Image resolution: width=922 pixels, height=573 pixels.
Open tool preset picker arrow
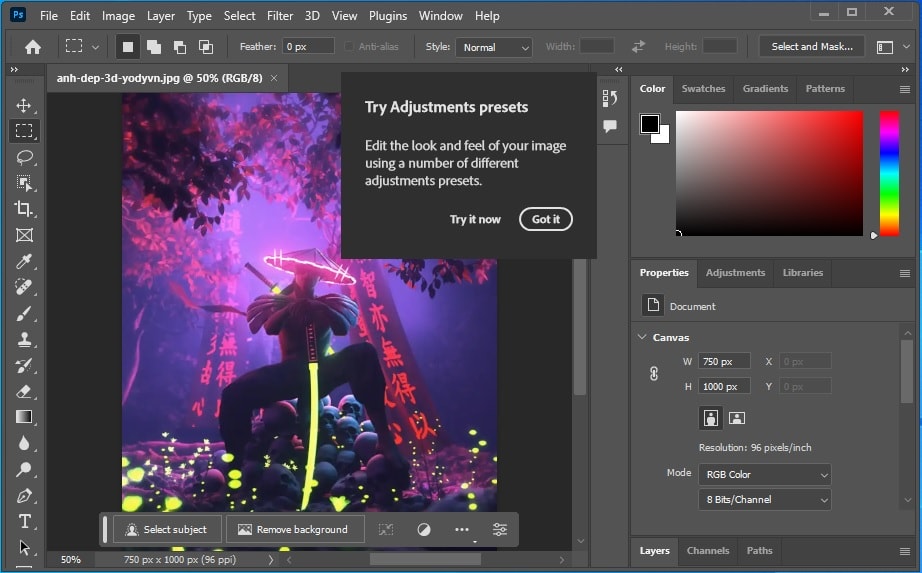pos(95,47)
